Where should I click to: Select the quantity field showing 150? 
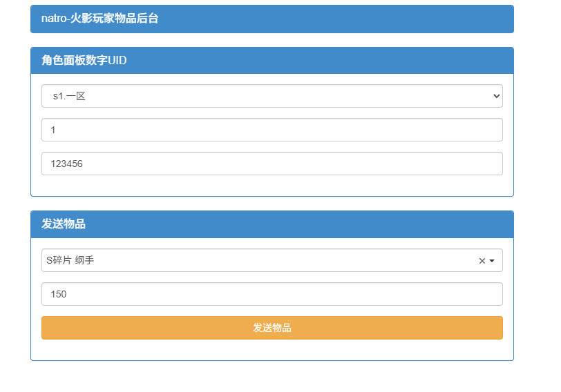(x=272, y=294)
